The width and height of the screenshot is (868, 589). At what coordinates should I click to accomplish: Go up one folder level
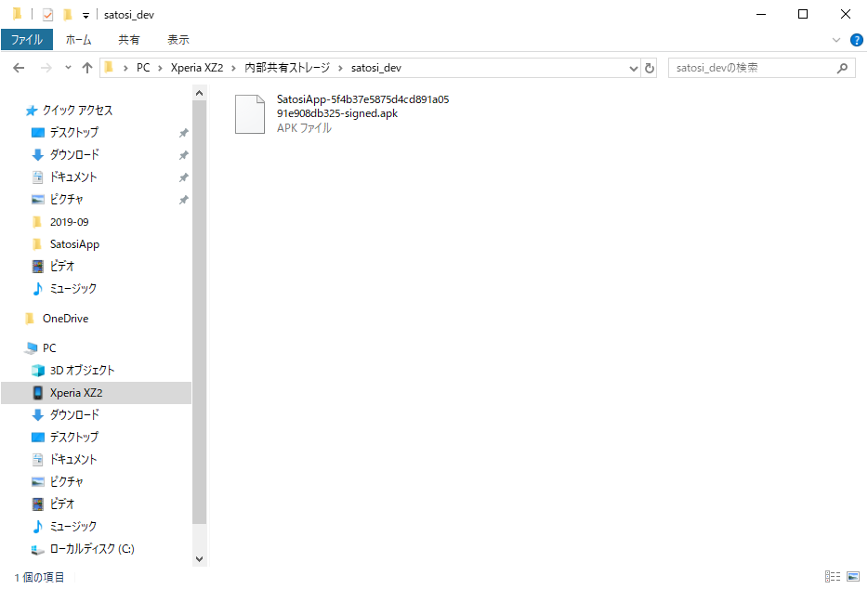coord(87,68)
